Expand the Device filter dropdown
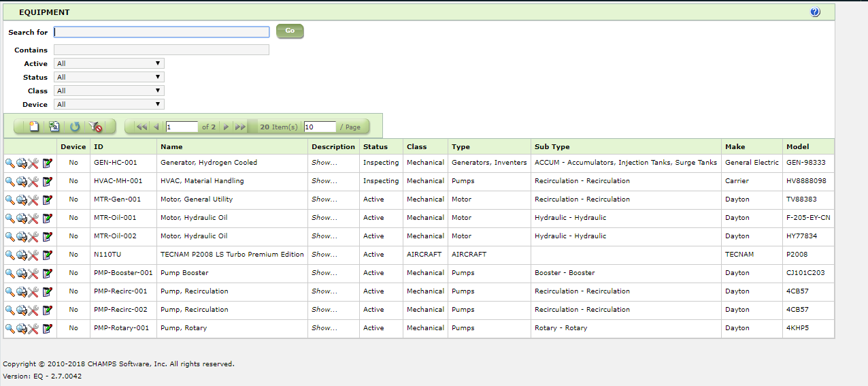 110,105
